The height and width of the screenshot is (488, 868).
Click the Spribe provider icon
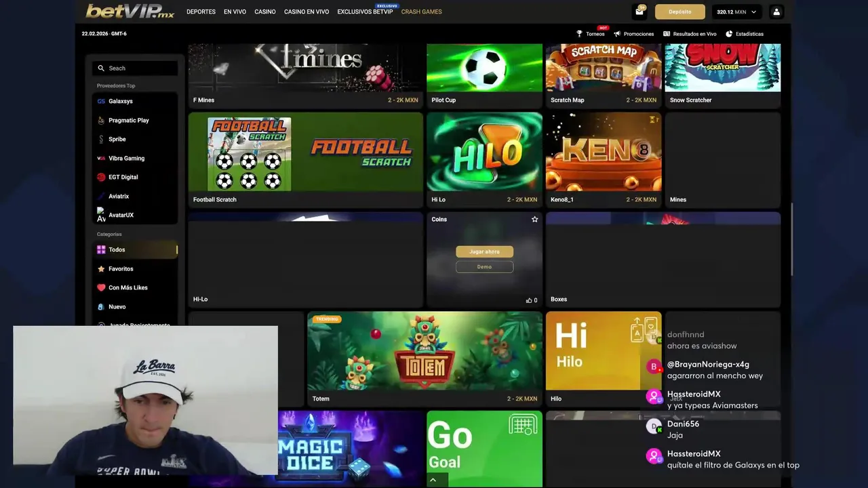tap(101, 139)
